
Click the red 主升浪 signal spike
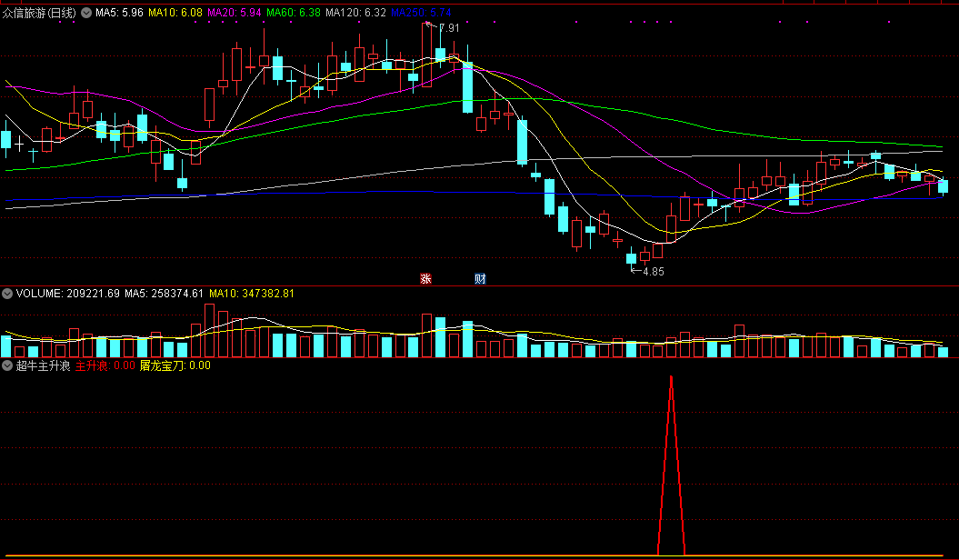click(x=671, y=465)
